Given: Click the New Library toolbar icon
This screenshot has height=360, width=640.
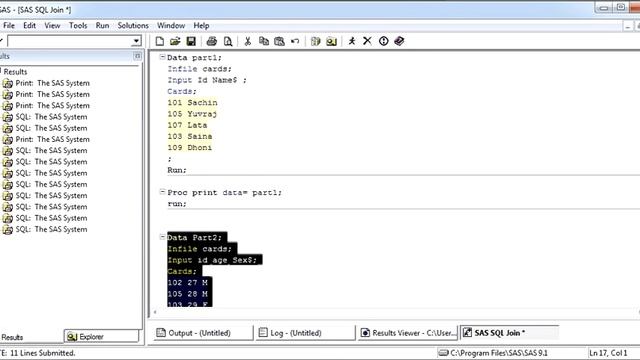Looking at the screenshot, I should click(316, 41).
